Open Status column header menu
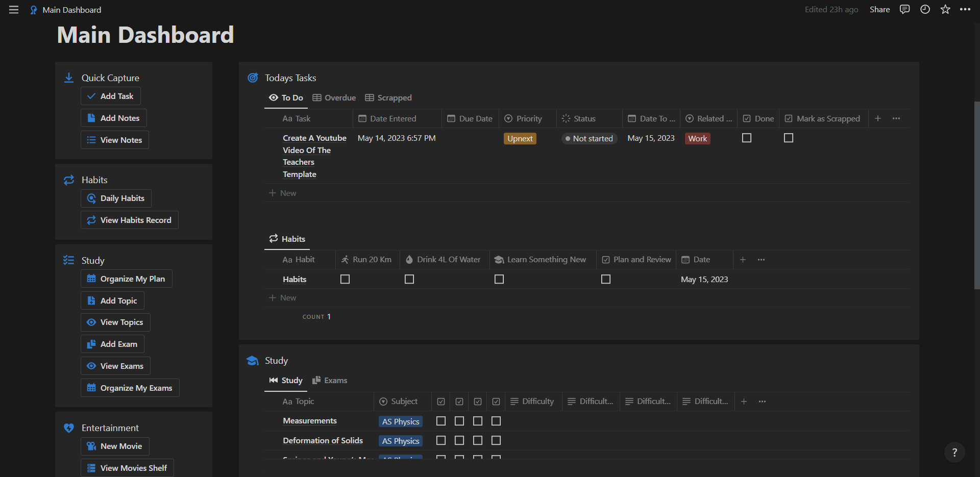Screen dimensions: 980x477 click(590, 118)
